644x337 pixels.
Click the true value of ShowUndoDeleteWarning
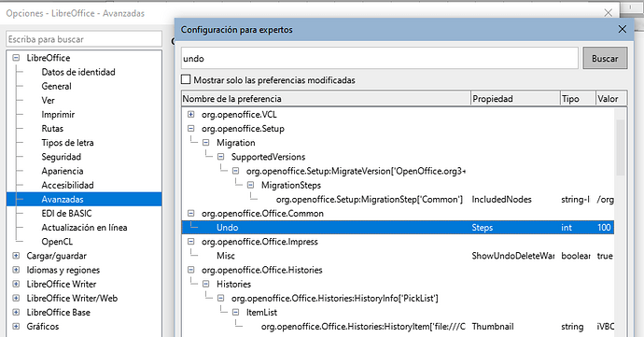click(x=605, y=256)
